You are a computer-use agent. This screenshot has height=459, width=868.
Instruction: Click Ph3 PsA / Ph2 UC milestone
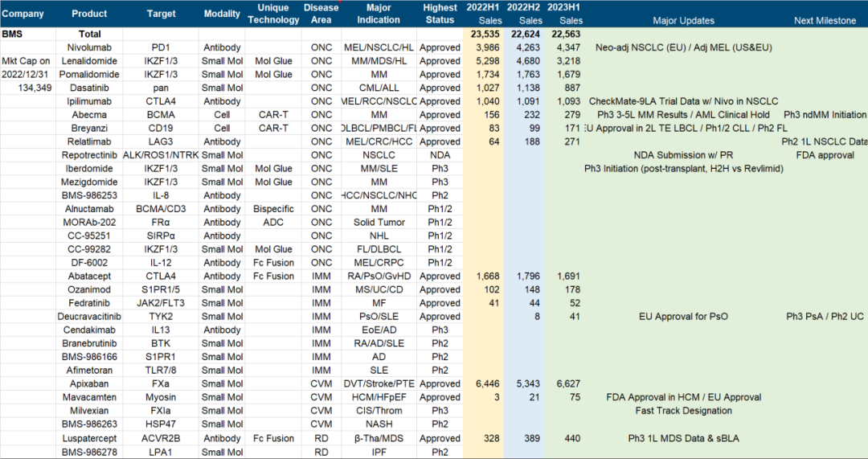click(x=825, y=317)
